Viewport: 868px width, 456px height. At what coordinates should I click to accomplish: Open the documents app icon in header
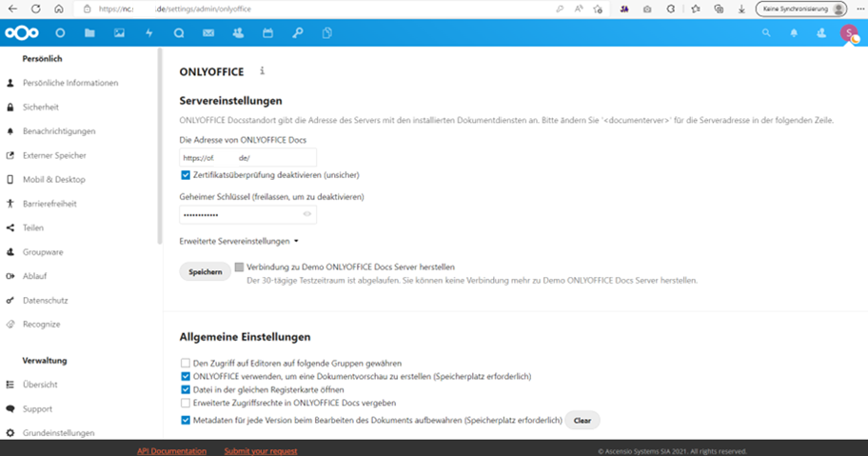click(x=327, y=33)
